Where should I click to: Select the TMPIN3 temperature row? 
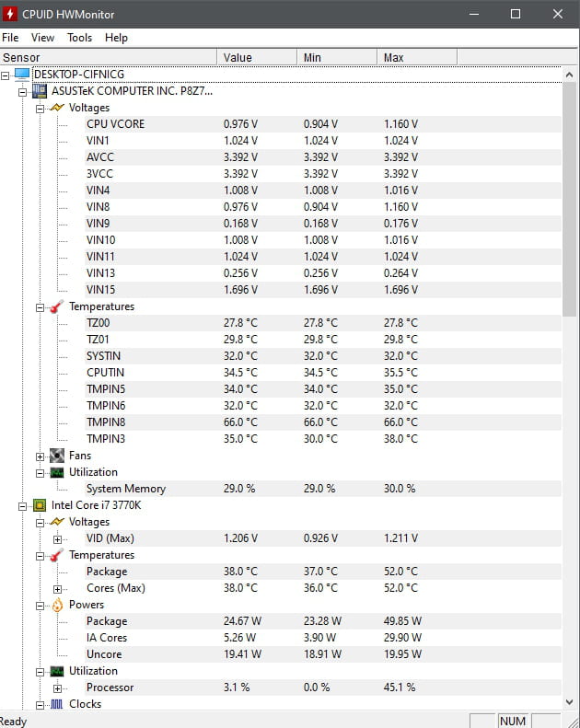coord(323,439)
